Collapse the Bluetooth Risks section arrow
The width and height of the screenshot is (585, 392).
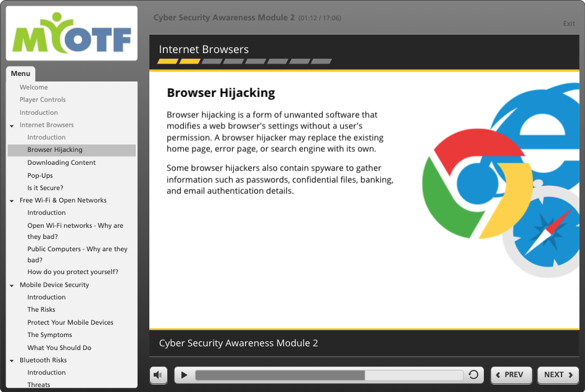tap(12, 361)
